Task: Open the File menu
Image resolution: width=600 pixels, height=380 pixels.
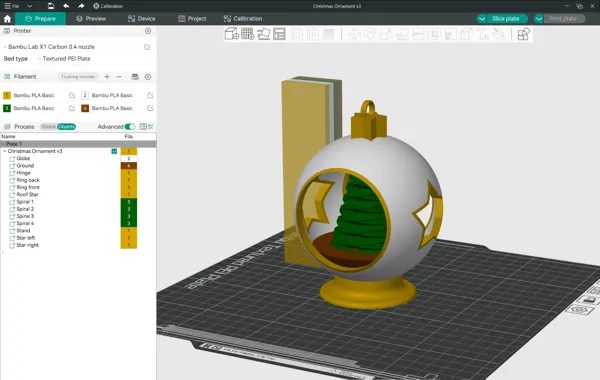Action: (x=12, y=6)
